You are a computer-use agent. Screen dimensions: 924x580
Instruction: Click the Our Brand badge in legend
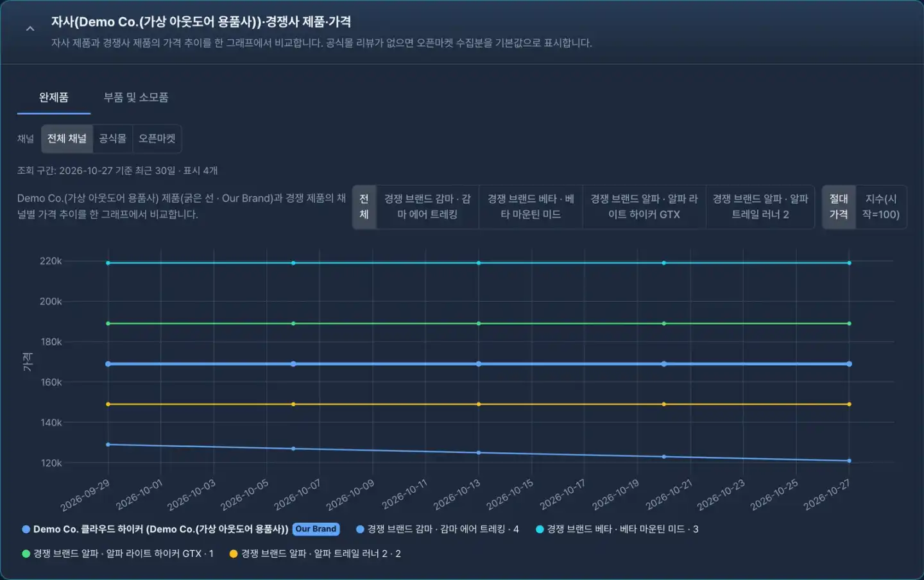click(x=316, y=529)
